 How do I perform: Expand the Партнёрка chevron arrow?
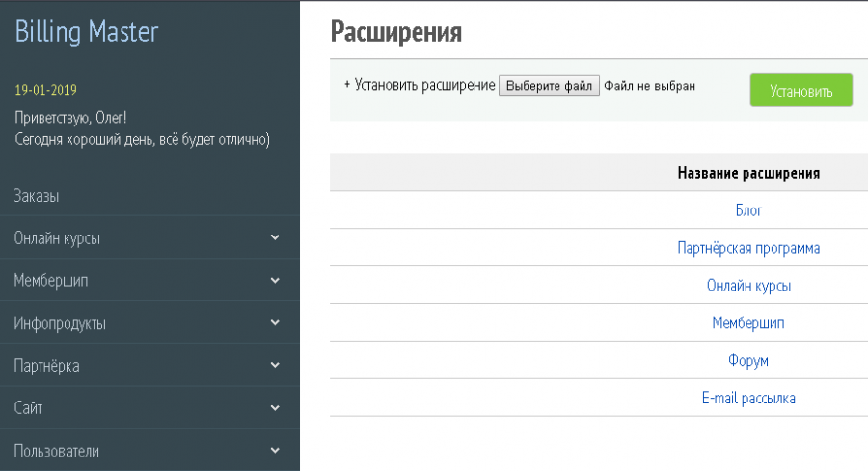click(x=275, y=366)
